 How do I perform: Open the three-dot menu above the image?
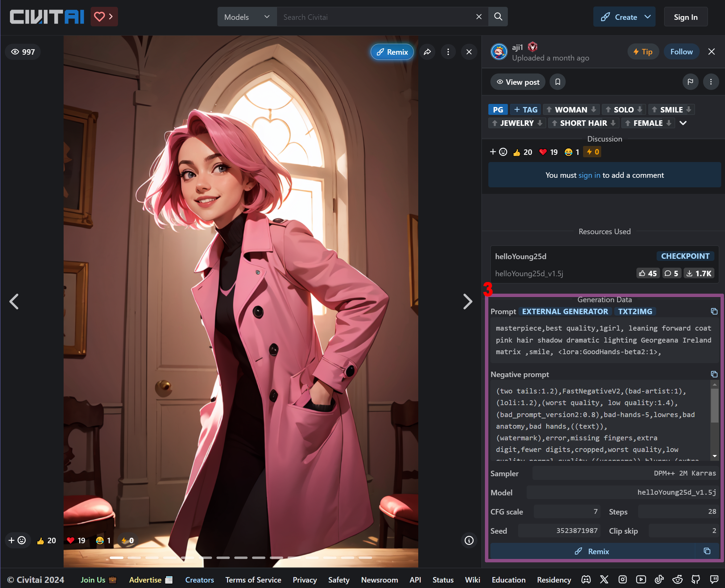pos(448,52)
